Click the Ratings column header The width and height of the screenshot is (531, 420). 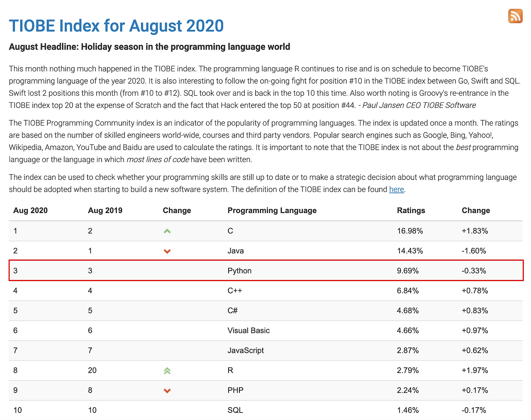click(411, 210)
